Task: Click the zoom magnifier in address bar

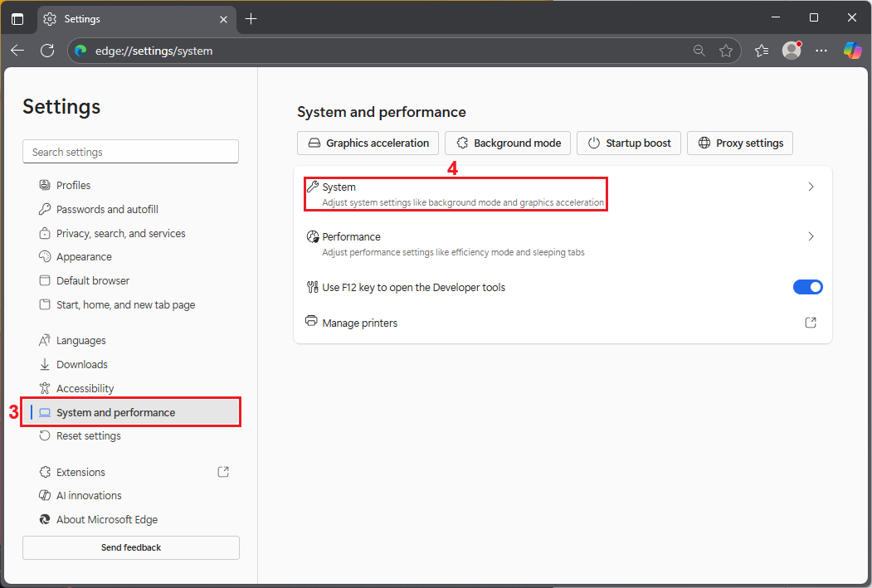Action: (699, 51)
